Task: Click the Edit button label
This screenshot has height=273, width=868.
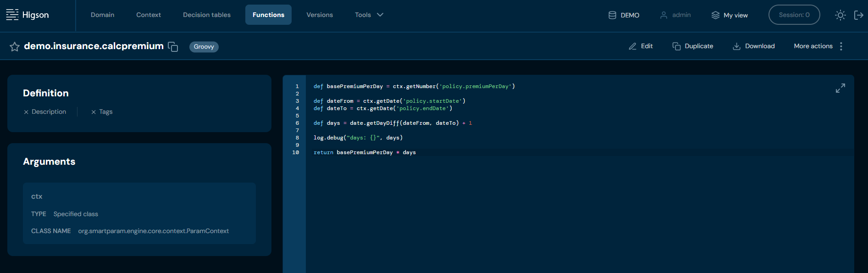Action: tap(647, 46)
